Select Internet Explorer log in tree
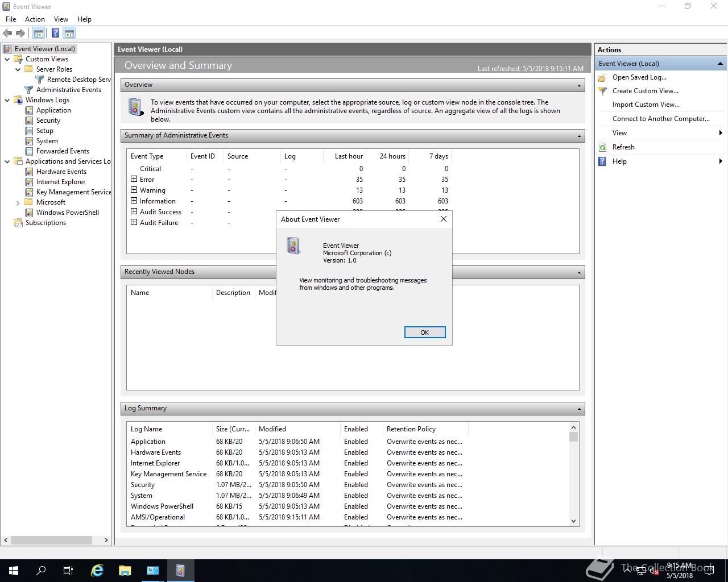Viewport: 728px width, 582px height. pos(61,182)
